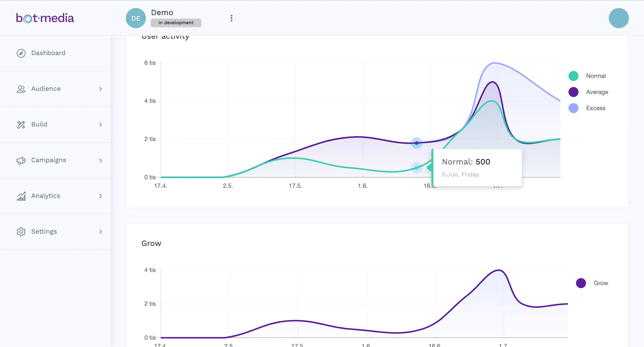644x347 pixels.
Task: Open the Settings menu item
Action: (x=55, y=232)
